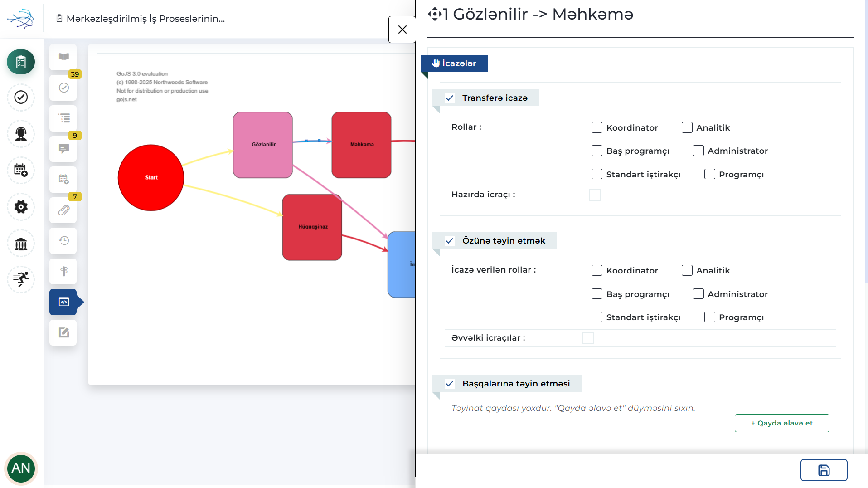Open the bank building sidebar icon
This screenshot has height=488, width=868.
21,244
